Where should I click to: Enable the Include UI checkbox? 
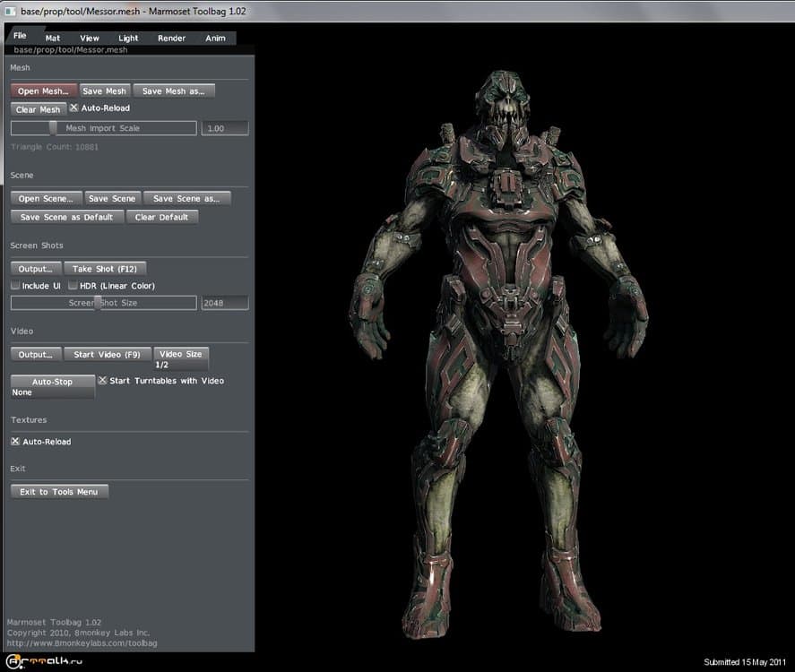click(x=15, y=286)
